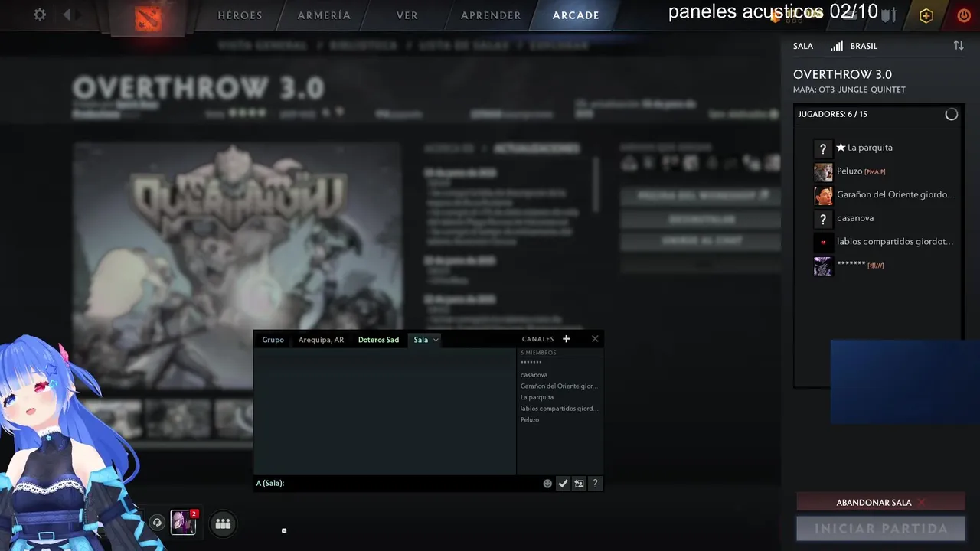Add a chat channel with plus icon
Screen dimensions: 980x551
(x=567, y=339)
